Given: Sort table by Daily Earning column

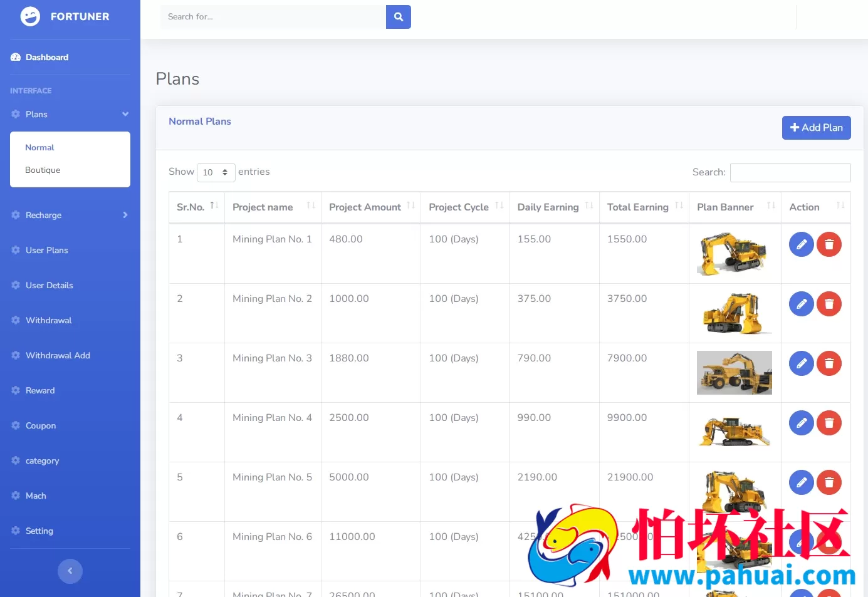Looking at the screenshot, I should [555, 207].
